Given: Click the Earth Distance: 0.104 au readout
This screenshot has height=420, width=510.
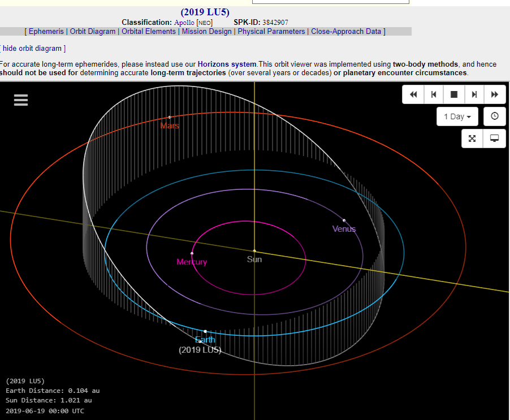Looking at the screenshot, I should tap(53, 391).
